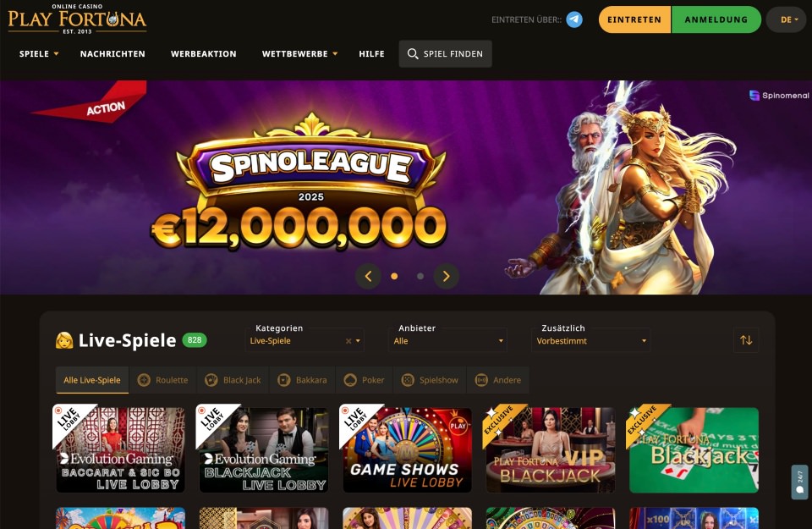This screenshot has width=812, height=529.
Task: Go to previous banner slide arrow
Action: 368,276
